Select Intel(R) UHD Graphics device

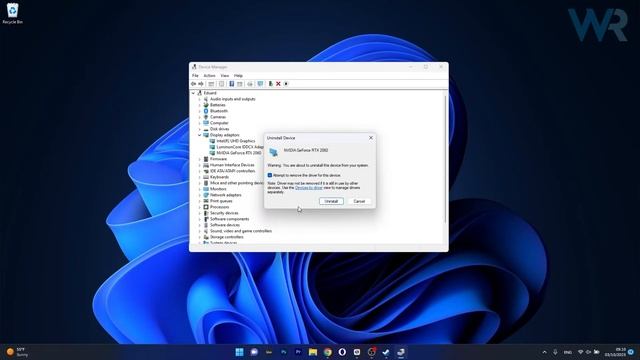[236, 141]
